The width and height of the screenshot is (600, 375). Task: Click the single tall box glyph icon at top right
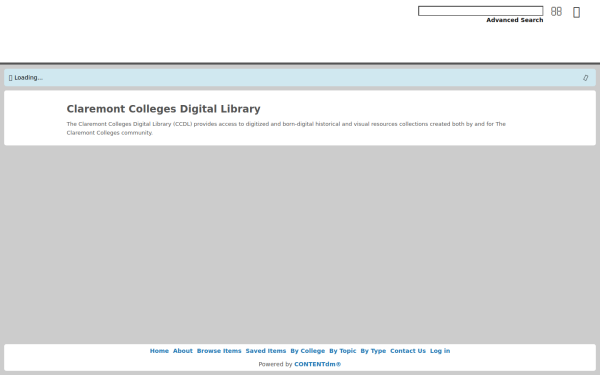tap(576, 12)
